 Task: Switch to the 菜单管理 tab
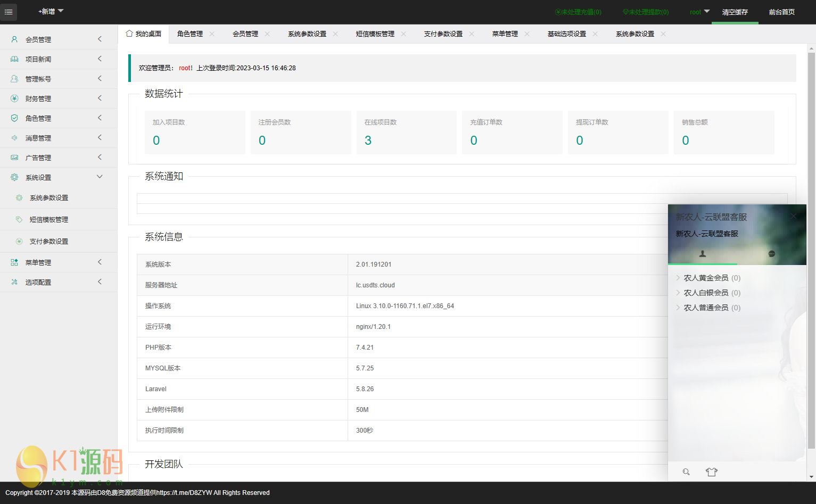click(505, 34)
